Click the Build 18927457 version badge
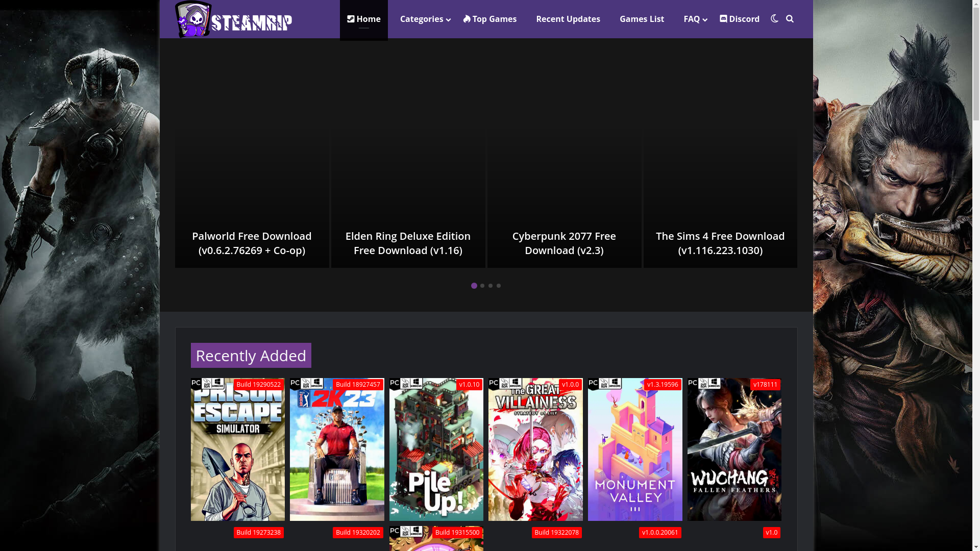The image size is (980, 551). click(358, 385)
